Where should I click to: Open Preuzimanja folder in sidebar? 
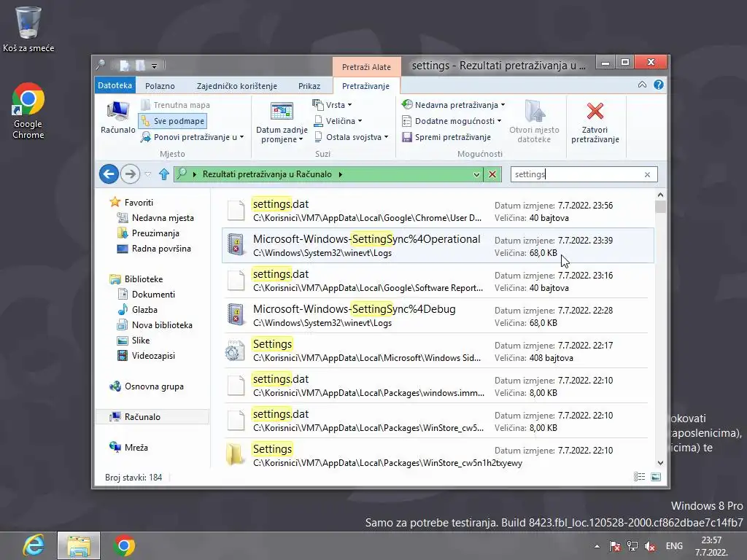[148, 233]
